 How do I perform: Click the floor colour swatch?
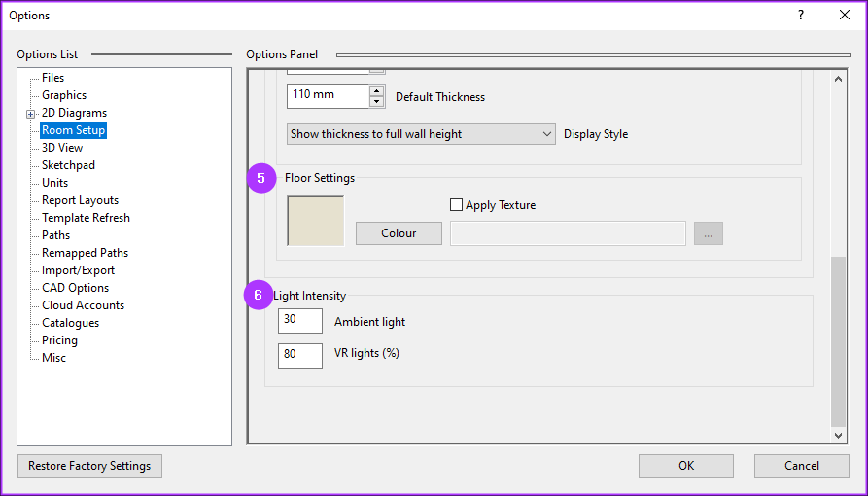click(x=316, y=221)
